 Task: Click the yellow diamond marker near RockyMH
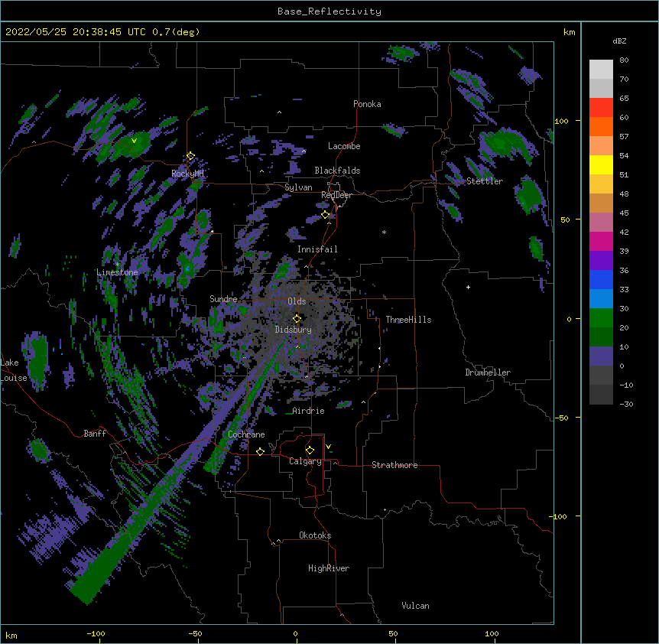click(190, 156)
